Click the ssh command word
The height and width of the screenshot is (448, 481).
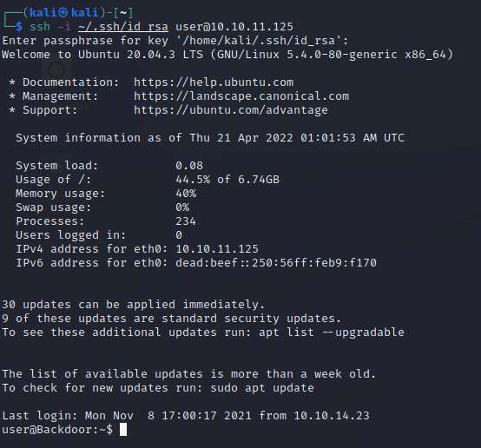point(40,27)
